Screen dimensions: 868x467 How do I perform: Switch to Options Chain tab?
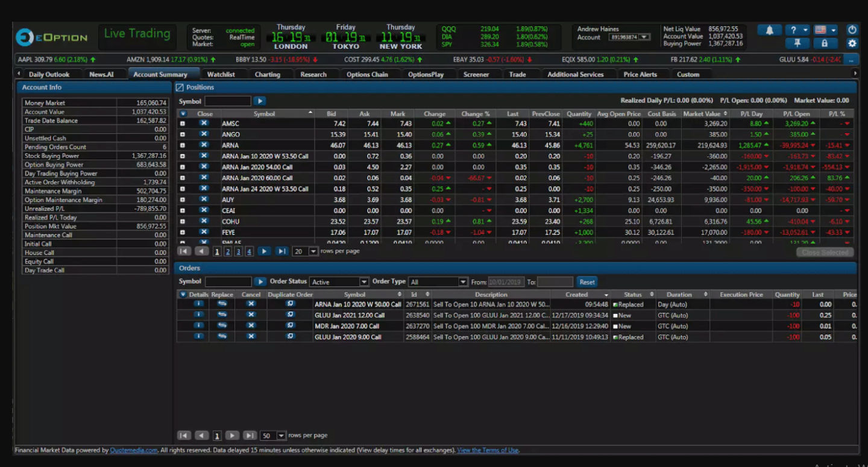[x=367, y=74]
